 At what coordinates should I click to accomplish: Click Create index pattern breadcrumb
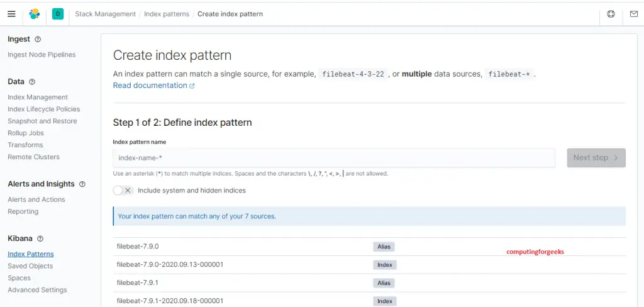tap(230, 14)
